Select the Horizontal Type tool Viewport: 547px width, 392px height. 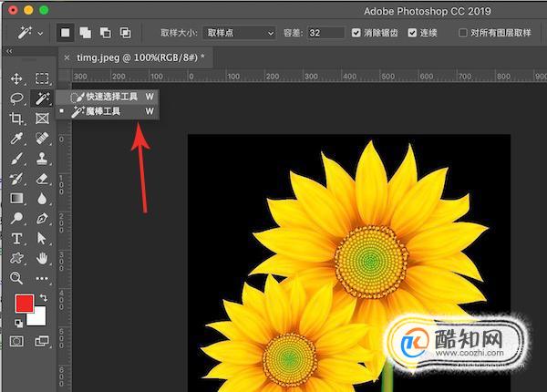[x=16, y=239]
